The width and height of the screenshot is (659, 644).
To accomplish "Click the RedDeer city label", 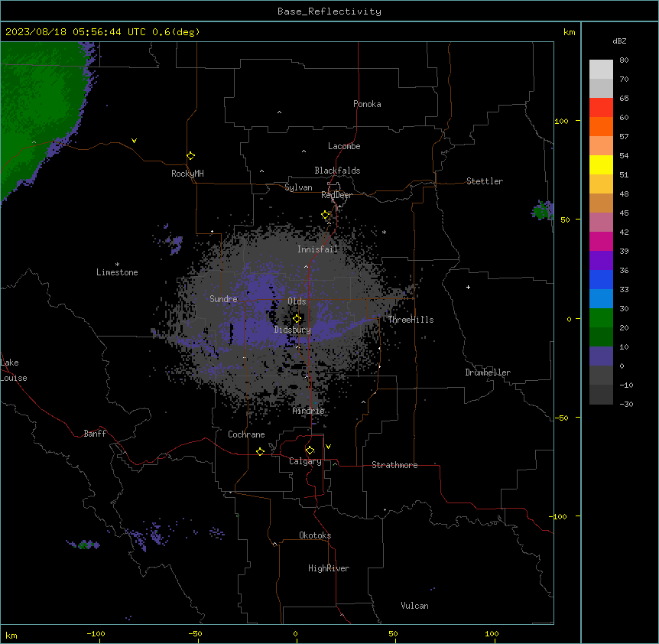I will click(336, 195).
